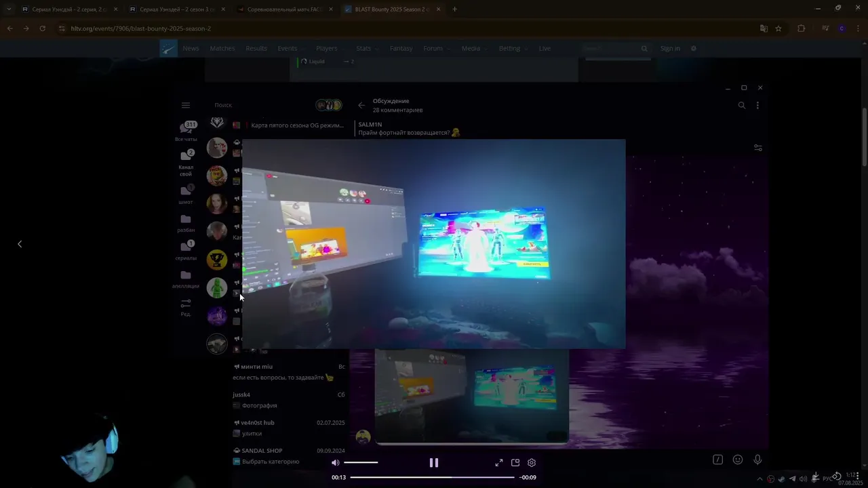Switch to "BLAST Bounty 2025 Season 2" tab
The height and width of the screenshot is (488, 868).
(x=392, y=9)
